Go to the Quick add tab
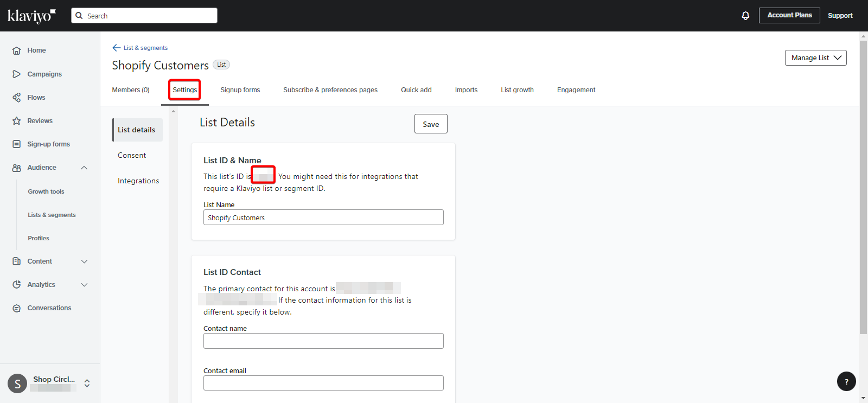The height and width of the screenshot is (403, 868). 416,90
